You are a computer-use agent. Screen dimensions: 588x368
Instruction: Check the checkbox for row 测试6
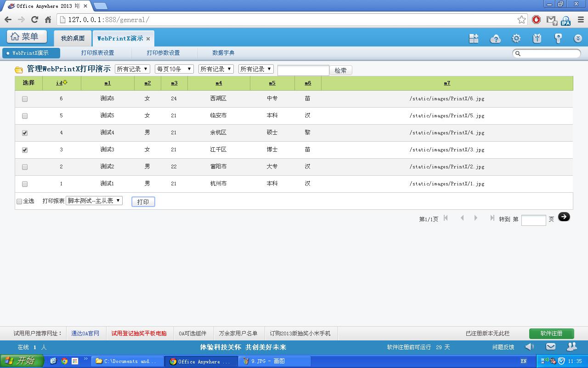click(25, 99)
